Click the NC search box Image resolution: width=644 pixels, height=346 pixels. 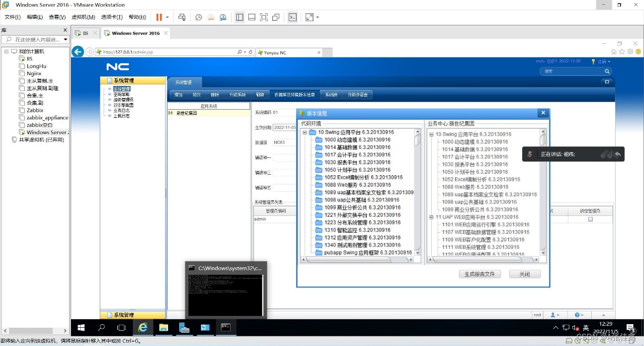pyautogui.click(x=574, y=72)
